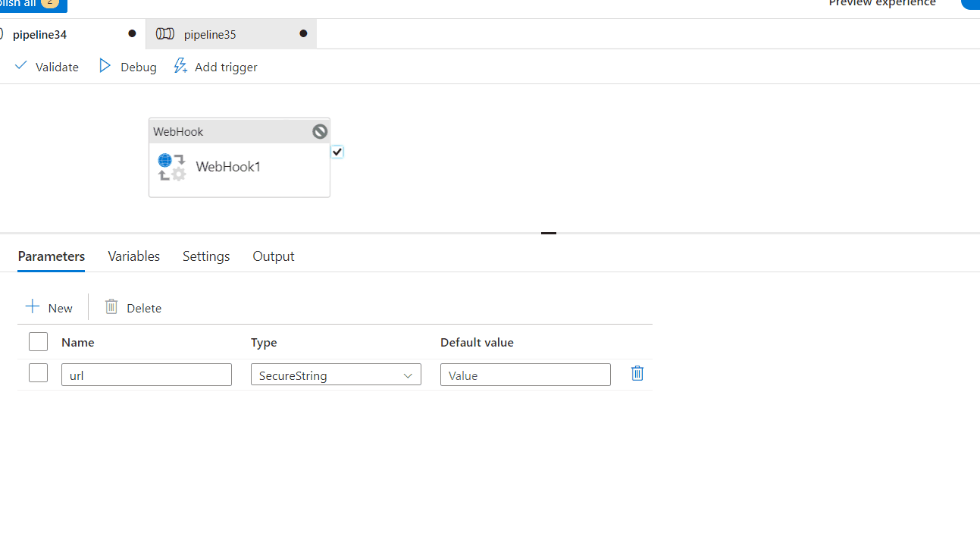The width and height of the screenshot is (980, 543).
Task: Delete the url parameter row via its trash icon
Action: [x=637, y=373]
